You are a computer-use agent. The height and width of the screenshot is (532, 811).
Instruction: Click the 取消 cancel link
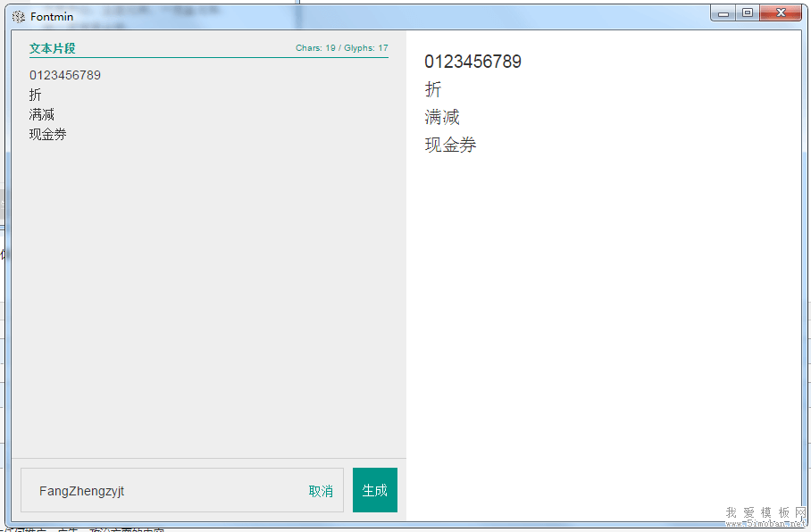[321, 491]
